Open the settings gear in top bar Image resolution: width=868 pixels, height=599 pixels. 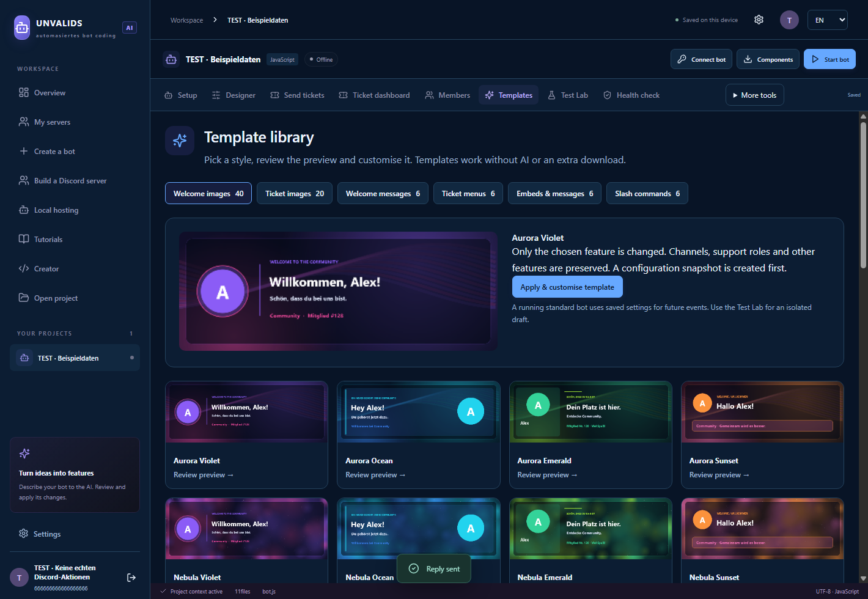coord(759,20)
